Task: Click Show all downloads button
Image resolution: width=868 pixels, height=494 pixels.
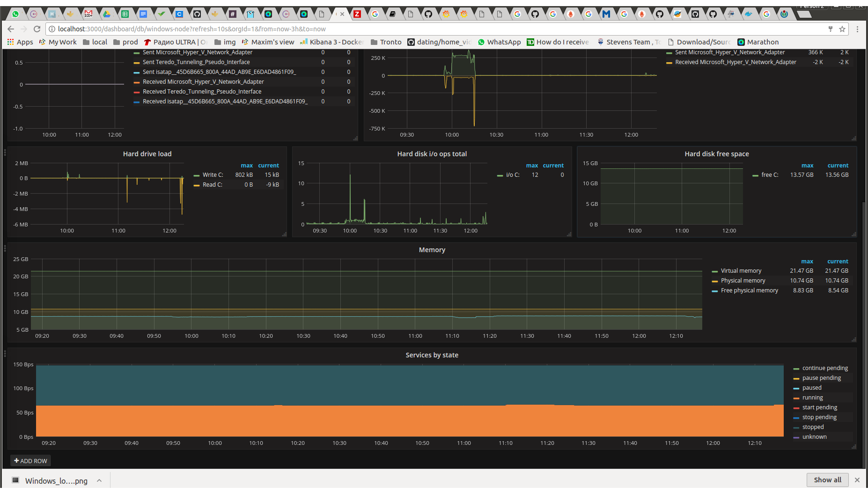Action: [827, 480]
